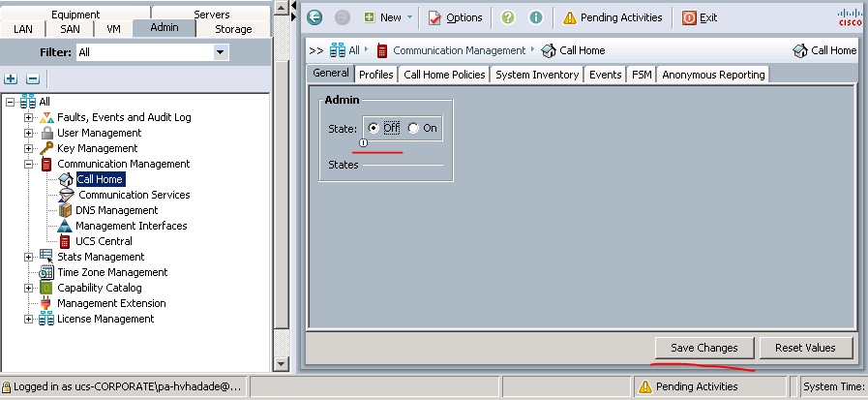
Task: Open the Anonymous Reporting tab
Action: click(713, 75)
